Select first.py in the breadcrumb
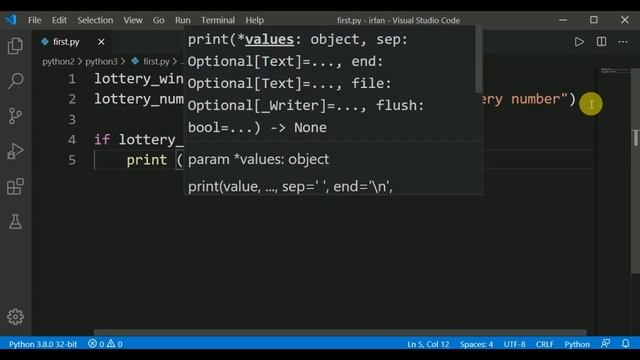 [x=156, y=62]
